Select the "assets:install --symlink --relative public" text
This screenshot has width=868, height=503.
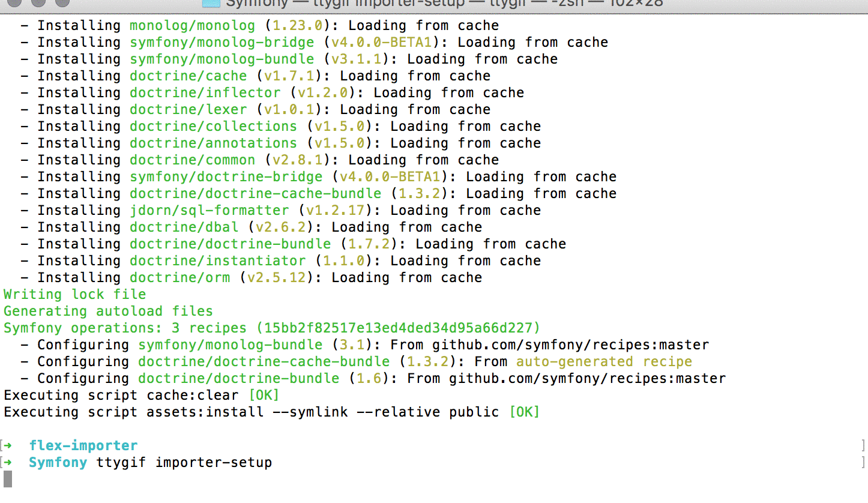click(322, 412)
